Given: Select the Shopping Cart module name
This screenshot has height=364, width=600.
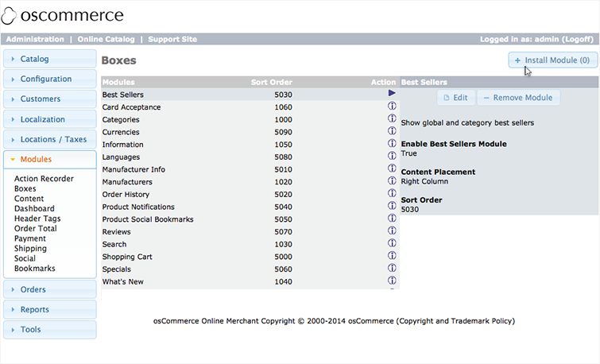Looking at the screenshot, I should coord(127,257).
